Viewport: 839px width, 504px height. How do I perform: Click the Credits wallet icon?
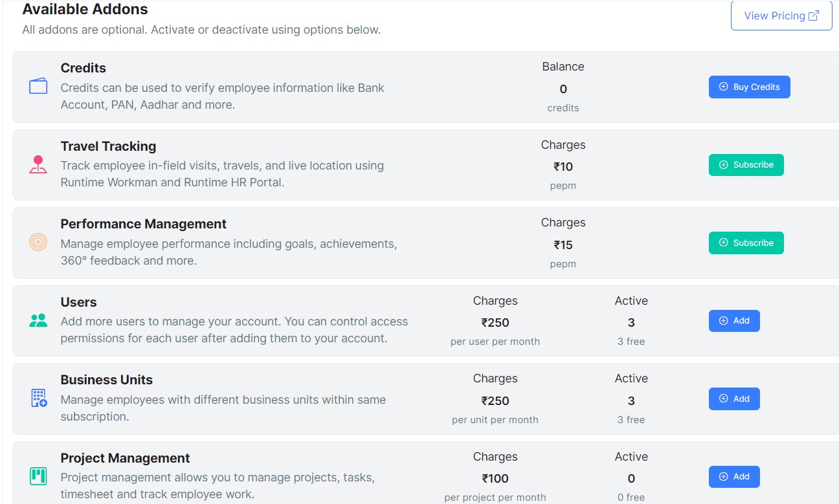[x=38, y=86]
